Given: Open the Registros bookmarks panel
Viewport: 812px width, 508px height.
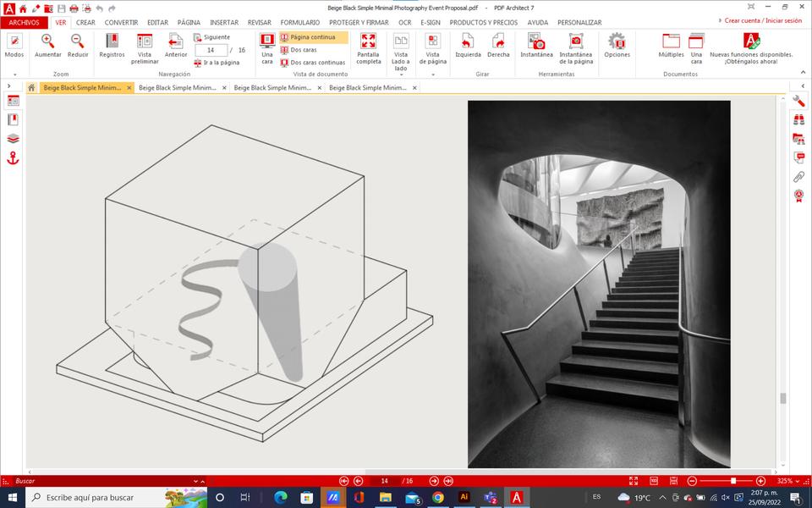Looking at the screenshot, I should click(112, 46).
